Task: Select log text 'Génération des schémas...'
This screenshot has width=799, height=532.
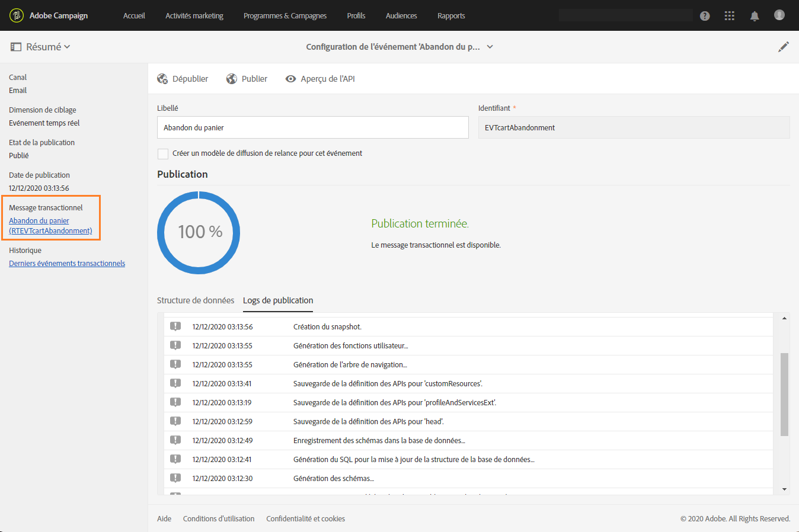Action: tap(334, 479)
